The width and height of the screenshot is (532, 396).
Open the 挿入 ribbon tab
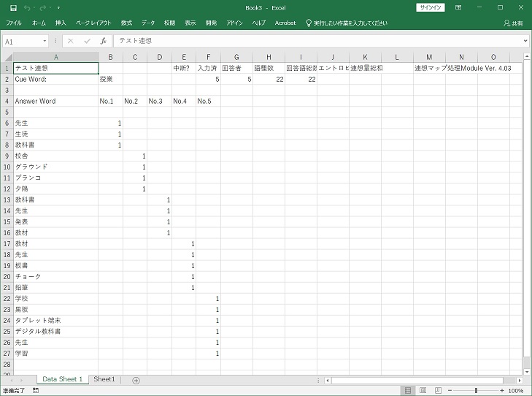click(61, 23)
